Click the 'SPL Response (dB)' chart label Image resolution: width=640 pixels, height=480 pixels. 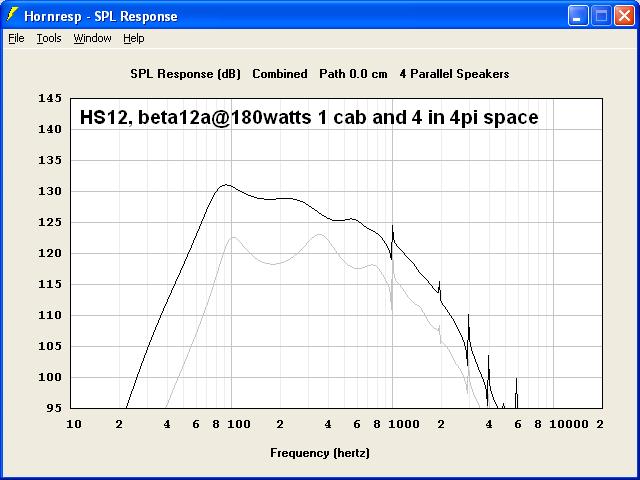[x=185, y=74]
